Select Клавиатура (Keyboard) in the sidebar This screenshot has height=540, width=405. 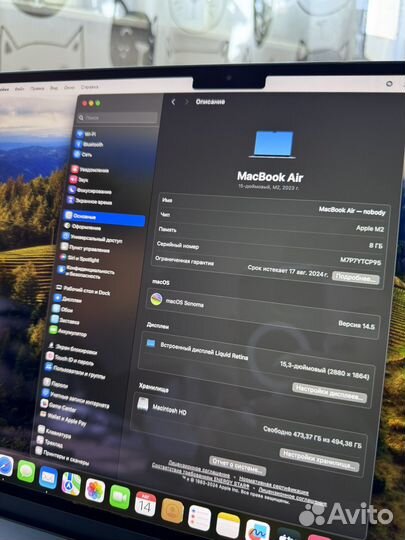(x=54, y=432)
